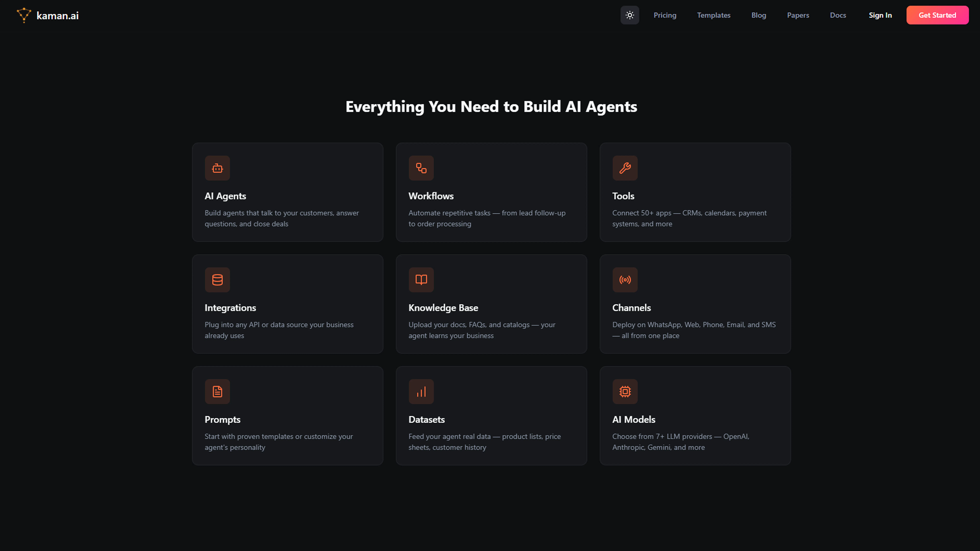980x551 pixels.
Task: Select the AI Models card title
Action: [634, 420]
